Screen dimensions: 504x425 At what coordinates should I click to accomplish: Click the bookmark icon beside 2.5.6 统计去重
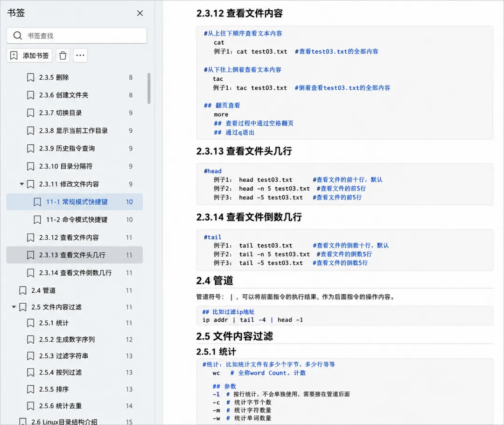[30, 406]
